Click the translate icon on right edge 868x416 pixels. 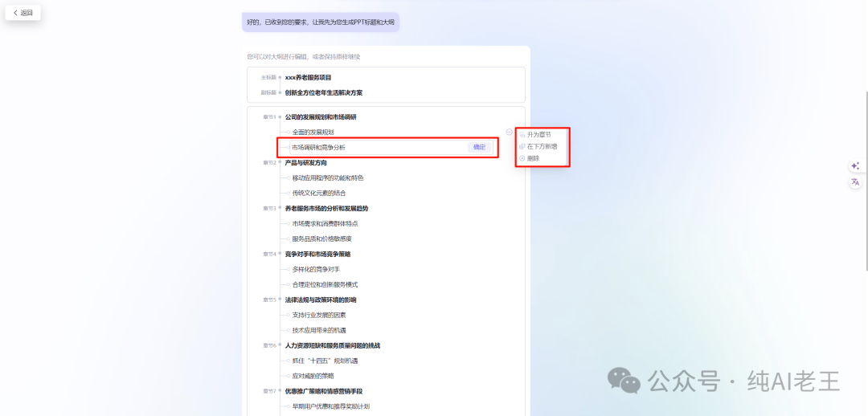855,182
